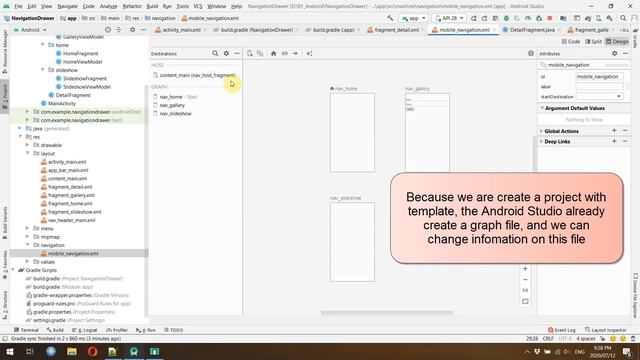Search destinations with the magnifier icon
640x360 pixels.
pyautogui.click(x=215, y=53)
